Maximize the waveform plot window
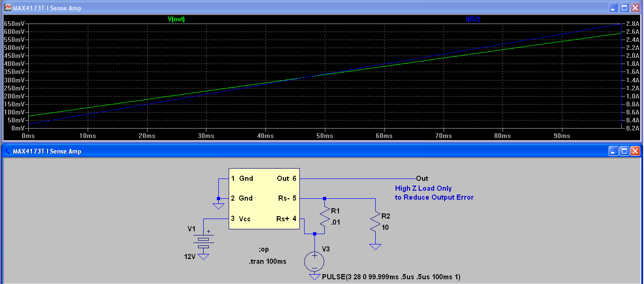Image resolution: width=644 pixels, height=284 pixels. click(624, 8)
